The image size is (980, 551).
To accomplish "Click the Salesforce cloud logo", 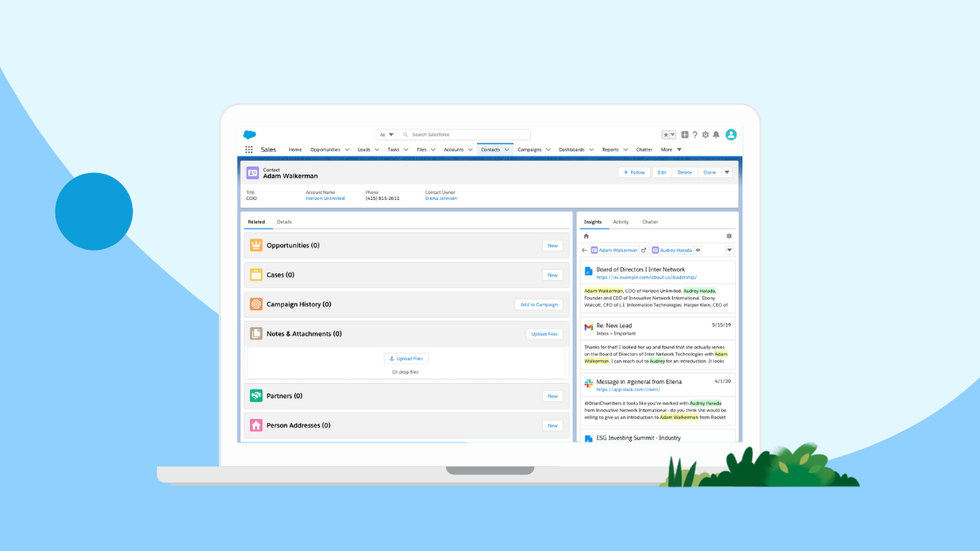I will (250, 135).
